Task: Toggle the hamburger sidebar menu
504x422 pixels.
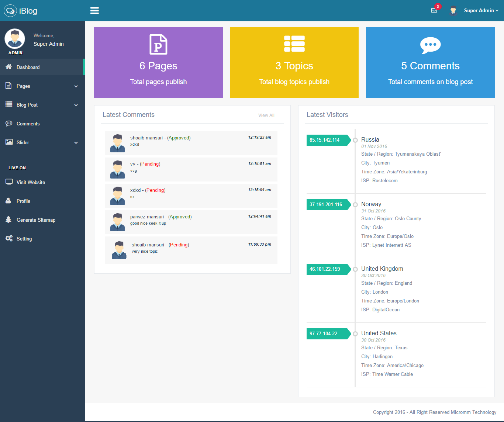Action: [94, 11]
